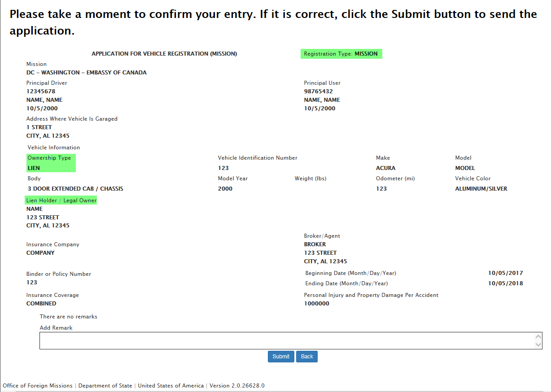Click the highlighted Lien Holder / Legal Owner label
The width and height of the screenshot is (551, 392).
[x=61, y=200]
